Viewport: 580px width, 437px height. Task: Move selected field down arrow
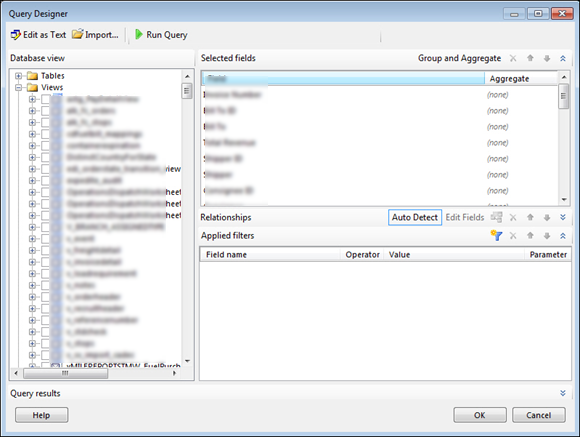[x=547, y=58]
